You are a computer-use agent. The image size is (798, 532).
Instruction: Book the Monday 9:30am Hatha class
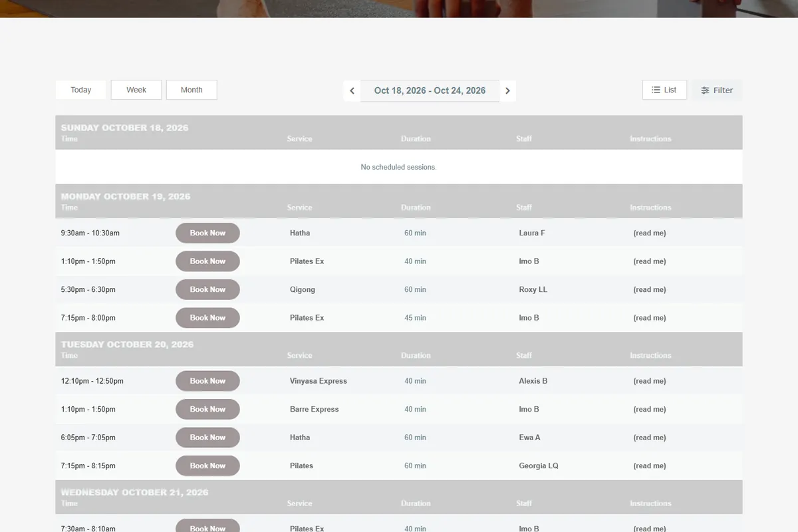[207, 233]
